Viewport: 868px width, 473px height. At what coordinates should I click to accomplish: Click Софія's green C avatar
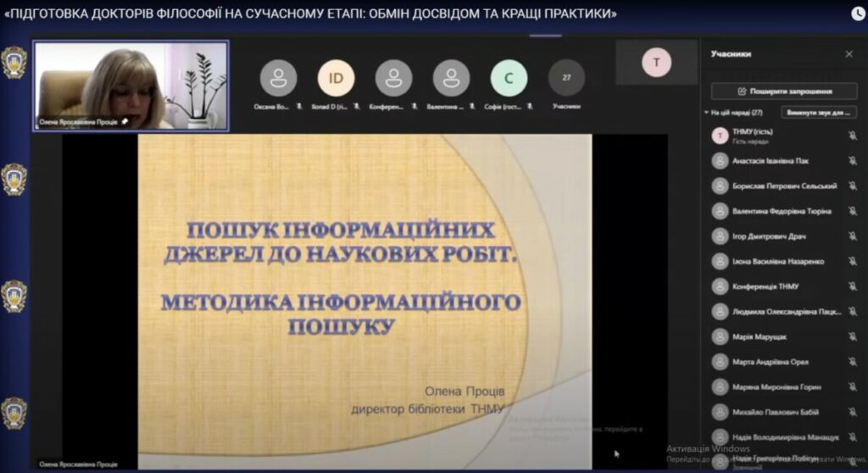tap(509, 78)
